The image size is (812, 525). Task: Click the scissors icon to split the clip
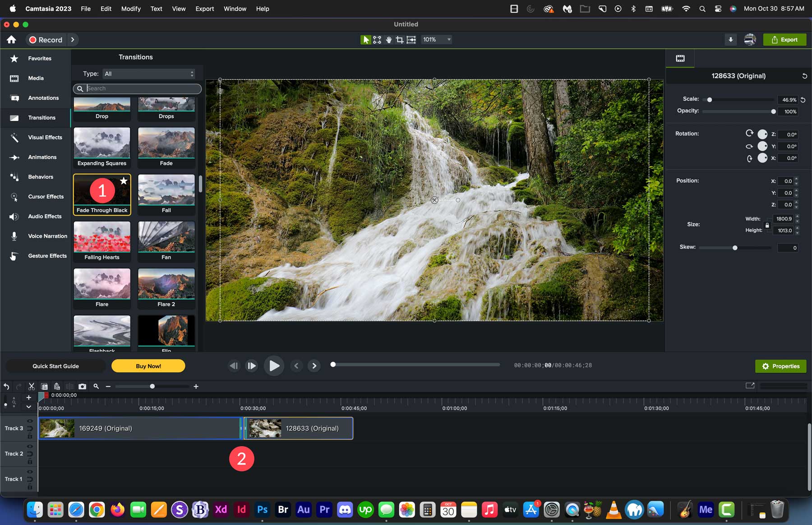(x=31, y=387)
